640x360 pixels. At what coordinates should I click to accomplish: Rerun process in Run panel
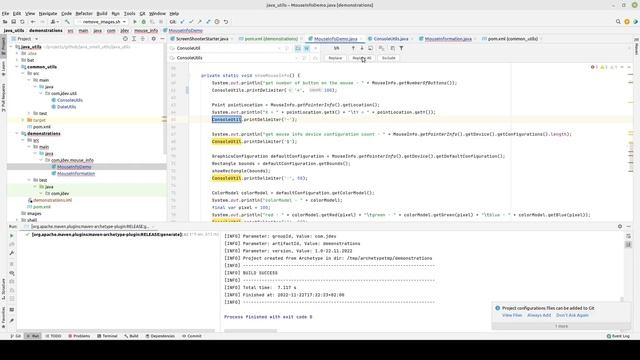coord(11,236)
